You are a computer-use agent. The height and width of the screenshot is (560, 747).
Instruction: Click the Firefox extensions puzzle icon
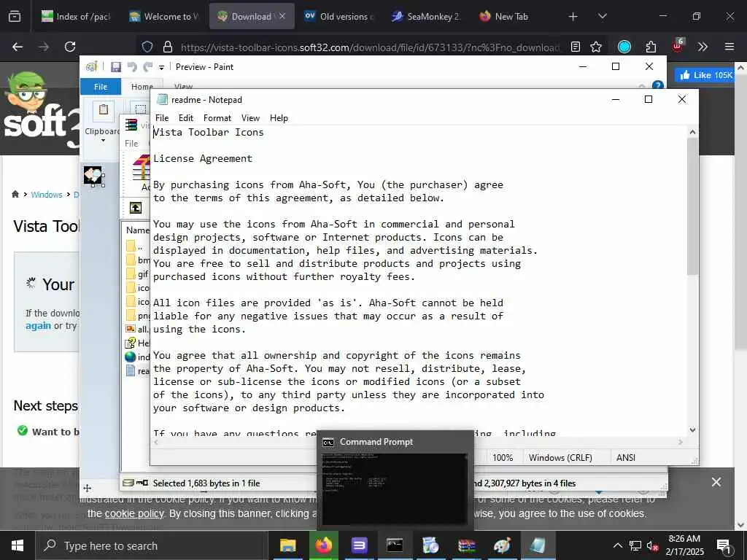[x=651, y=47]
